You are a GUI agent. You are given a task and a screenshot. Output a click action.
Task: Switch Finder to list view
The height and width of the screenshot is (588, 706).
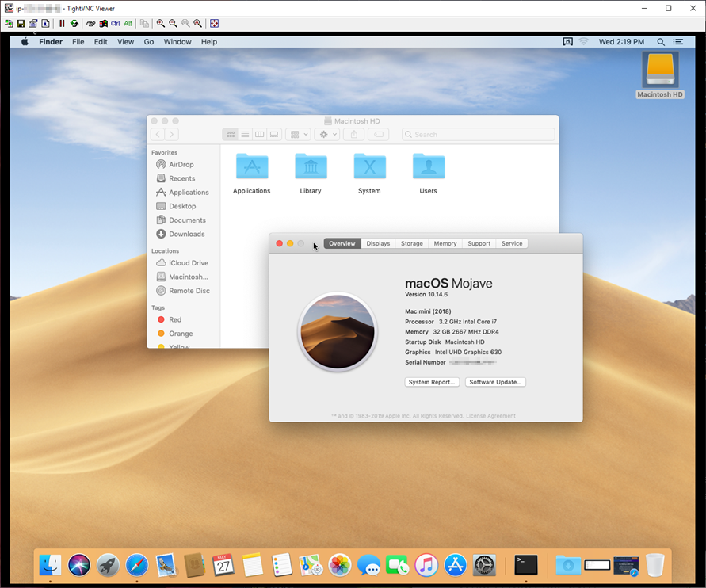245,134
